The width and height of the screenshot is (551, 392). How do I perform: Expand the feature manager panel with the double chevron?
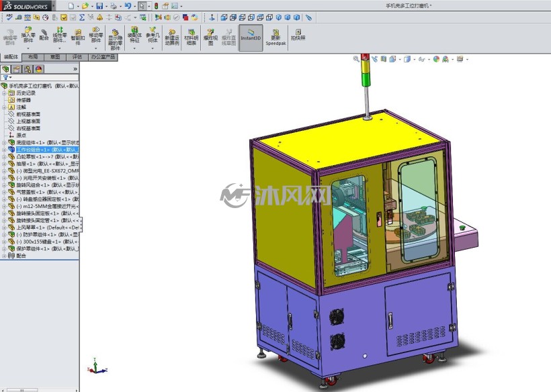pyautogui.click(x=75, y=69)
